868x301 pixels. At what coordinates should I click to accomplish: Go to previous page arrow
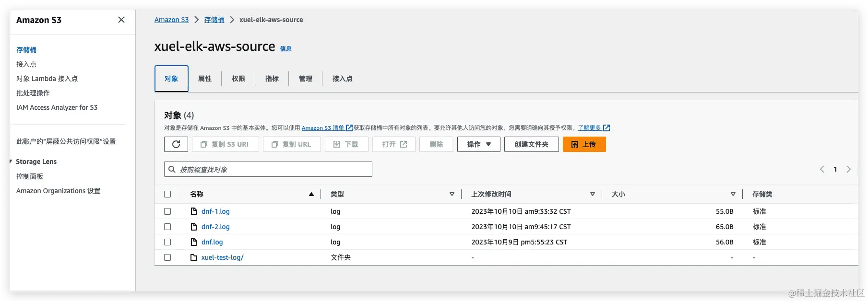coord(822,169)
